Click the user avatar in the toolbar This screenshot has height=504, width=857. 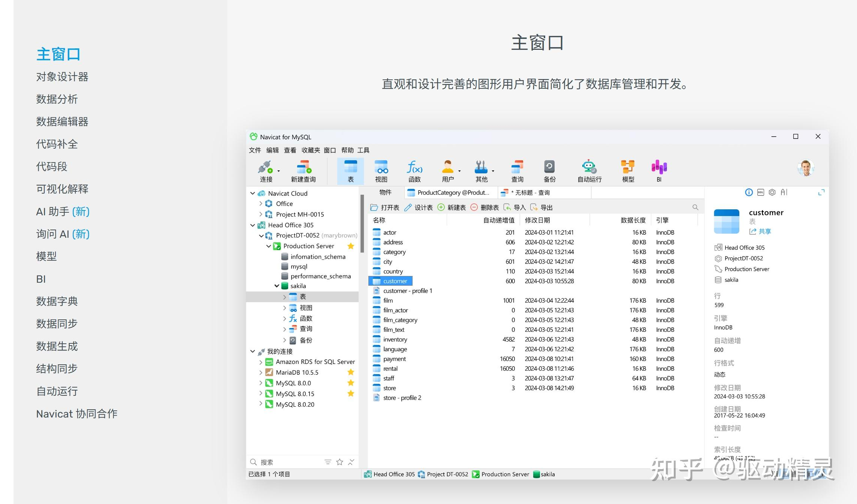[x=806, y=168]
